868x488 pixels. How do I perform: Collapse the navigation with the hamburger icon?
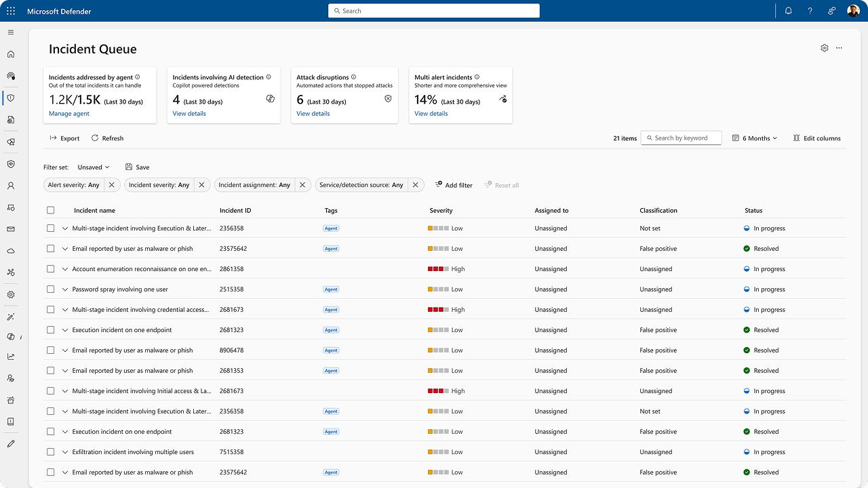pos(11,33)
